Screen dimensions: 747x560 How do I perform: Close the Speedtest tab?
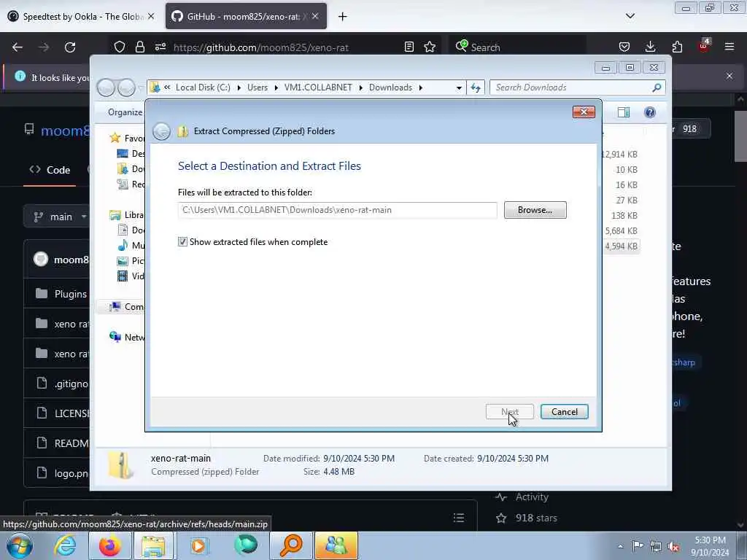tap(151, 17)
